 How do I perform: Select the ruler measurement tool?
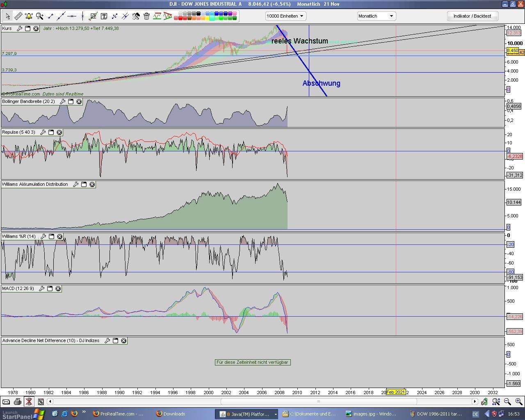tap(18, 16)
